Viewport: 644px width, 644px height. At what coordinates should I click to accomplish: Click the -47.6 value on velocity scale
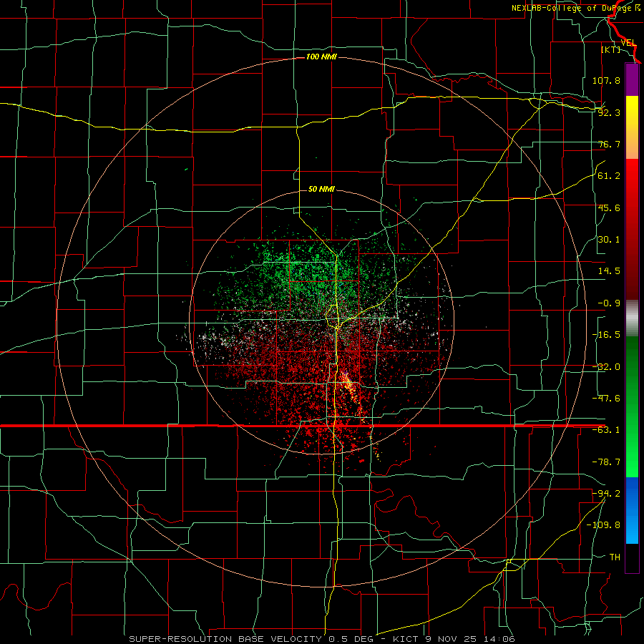pyautogui.click(x=606, y=399)
